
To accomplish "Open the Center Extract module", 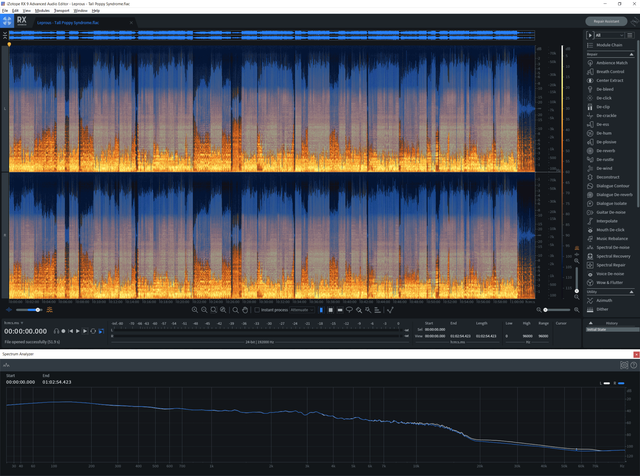I will 605,80.
